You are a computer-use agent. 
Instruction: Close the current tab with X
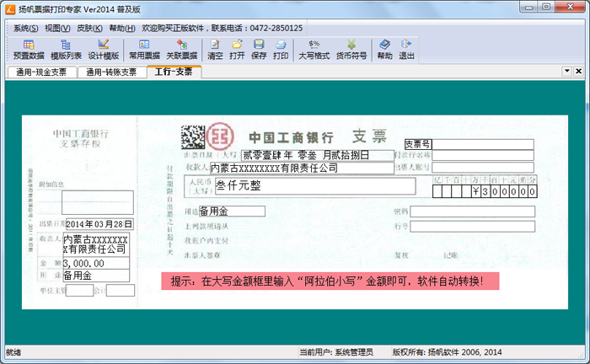tap(579, 71)
